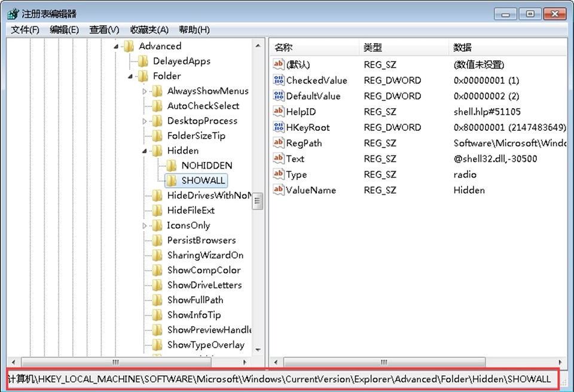The height and width of the screenshot is (392, 574).
Task: Click the NOHIDDEN folder icon
Action: pos(172,166)
